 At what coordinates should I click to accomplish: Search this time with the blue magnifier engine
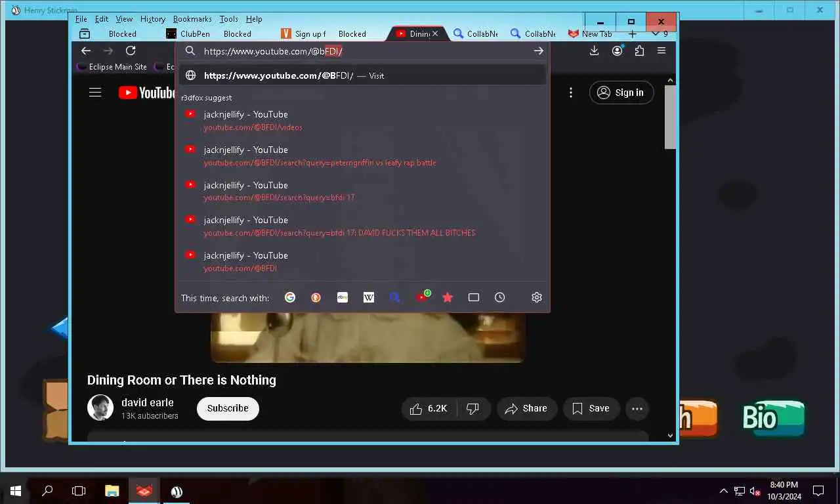394,297
